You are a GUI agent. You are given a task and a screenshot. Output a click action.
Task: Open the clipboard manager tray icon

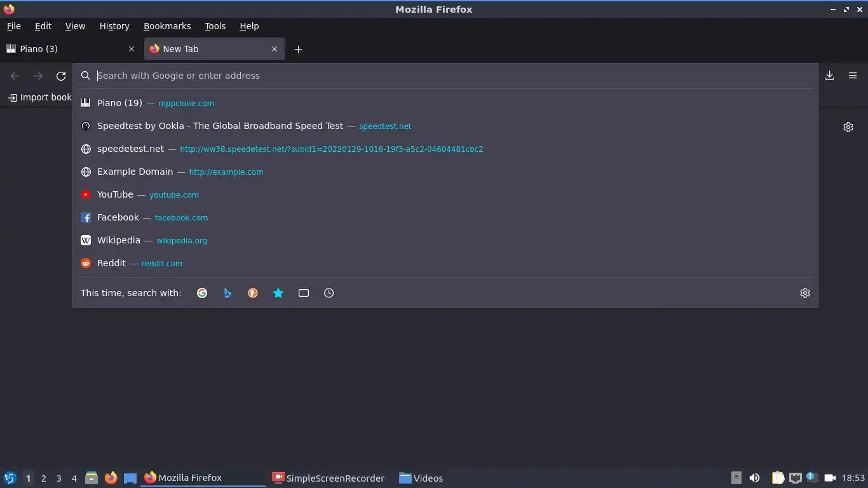pyautogui.click(x=778, y=478)
